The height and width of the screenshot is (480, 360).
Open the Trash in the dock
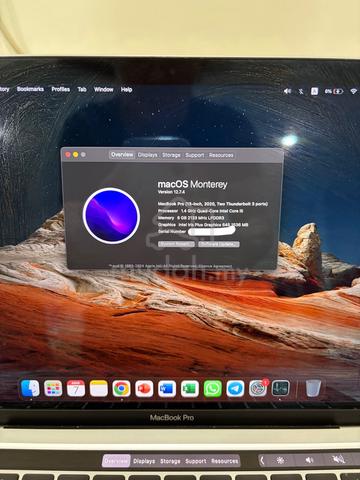click(x=313, y=388)
